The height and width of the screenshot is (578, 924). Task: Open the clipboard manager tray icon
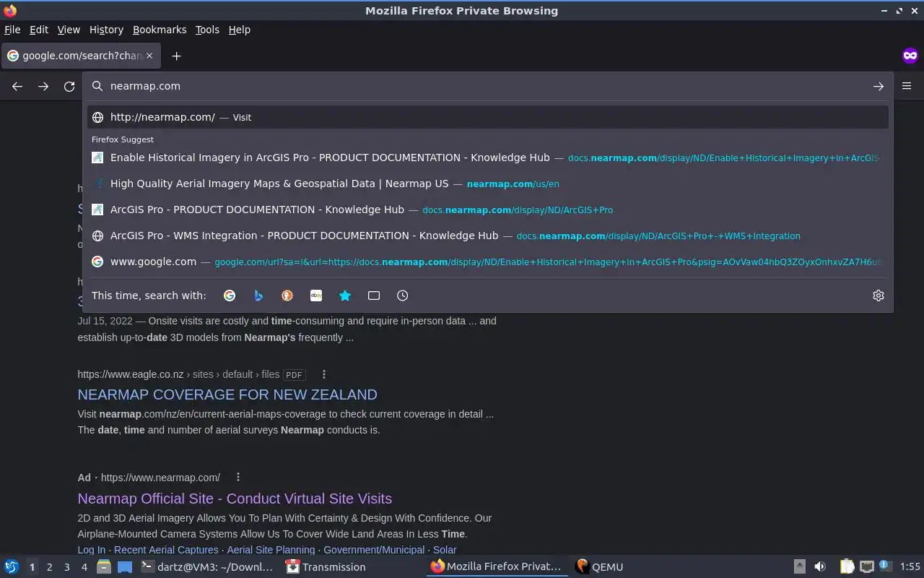pyautogui.click(x=846, y=567)
